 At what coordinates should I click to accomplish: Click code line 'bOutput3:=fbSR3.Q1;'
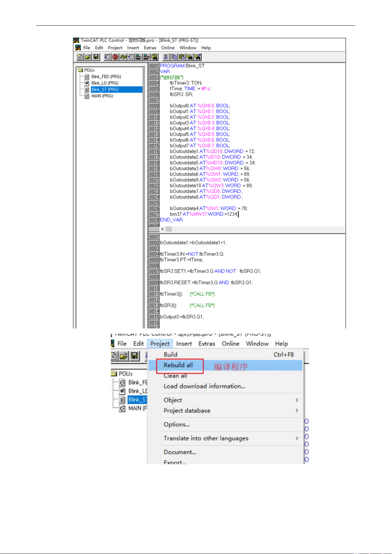coord(182,317)
